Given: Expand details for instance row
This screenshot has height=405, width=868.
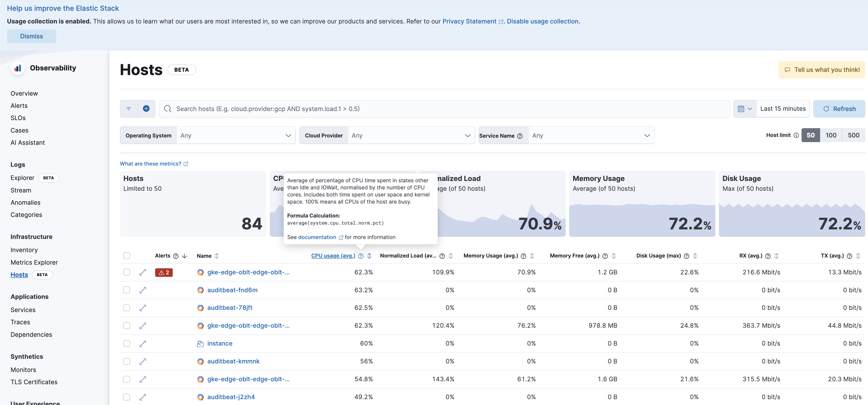Looking at the screenshot, I should pos(143,344).
